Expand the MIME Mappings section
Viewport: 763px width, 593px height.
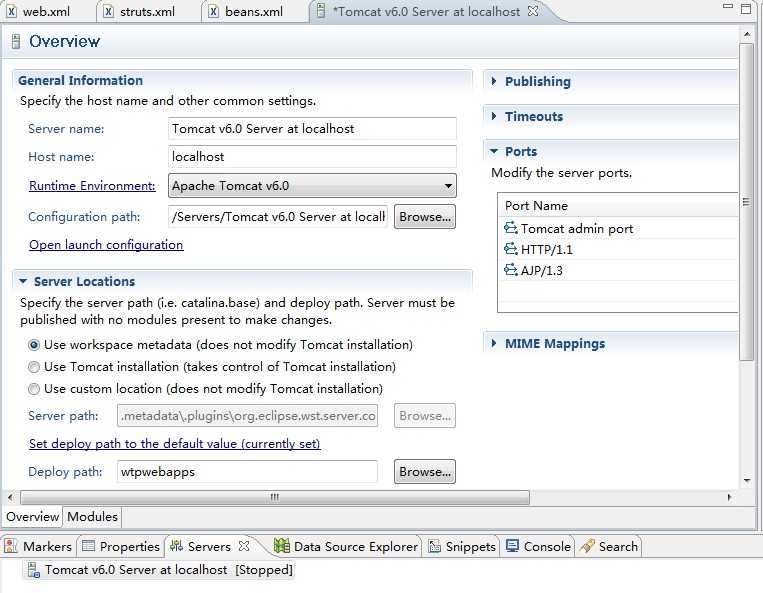(x=494, y=343)
